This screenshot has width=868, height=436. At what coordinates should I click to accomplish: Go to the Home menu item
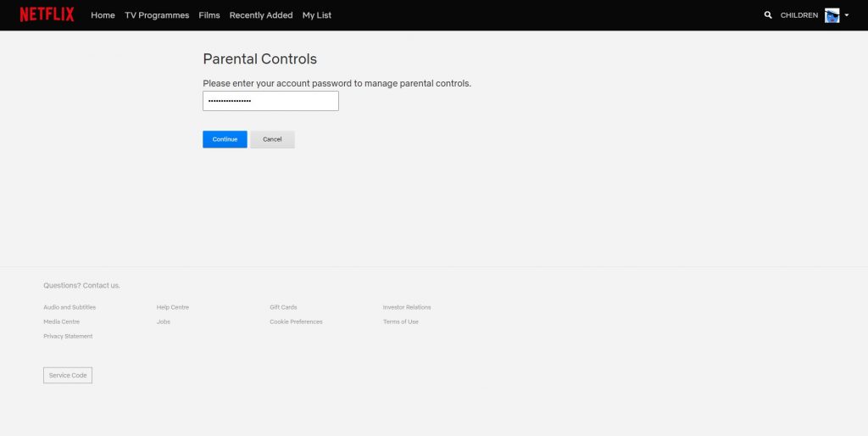tap(103, 15)
